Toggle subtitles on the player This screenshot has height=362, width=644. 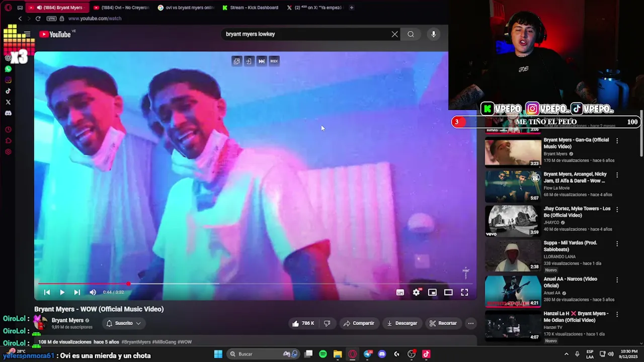pyautogui.click(x=400, y=292)
